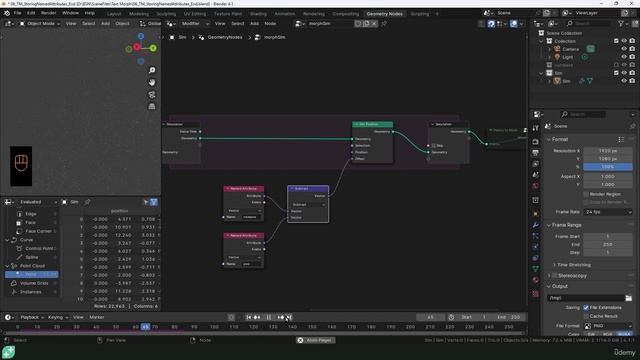The width and height of the screenshot is (640, 360).
Task: Click the viewport zoom magnifier icon
Action: pyautogui.click(x=152, y=70)
